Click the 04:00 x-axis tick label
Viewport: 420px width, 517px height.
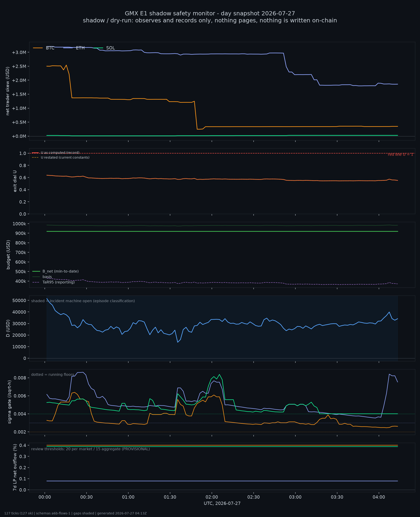pyautogui.click(x=379, y=497)
